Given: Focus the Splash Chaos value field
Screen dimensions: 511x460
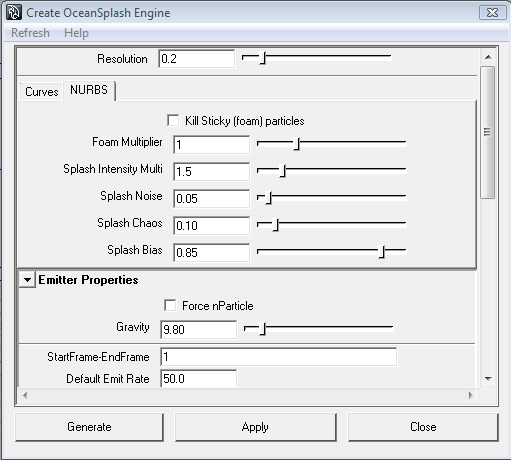Looking at the screenshot, I should click(x=211, y=226).
